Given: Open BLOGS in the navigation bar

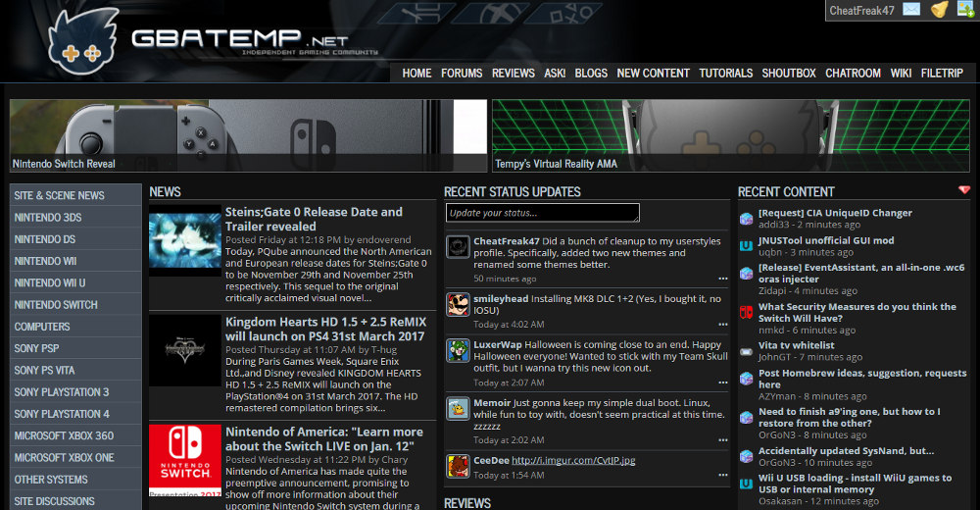Looking at the screenshot, I should click(x=591, y=74).
